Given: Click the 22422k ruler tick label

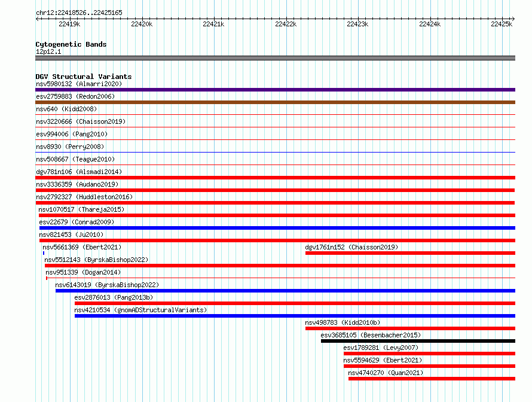Looking at the screenshot, I should tap(286, 24).
